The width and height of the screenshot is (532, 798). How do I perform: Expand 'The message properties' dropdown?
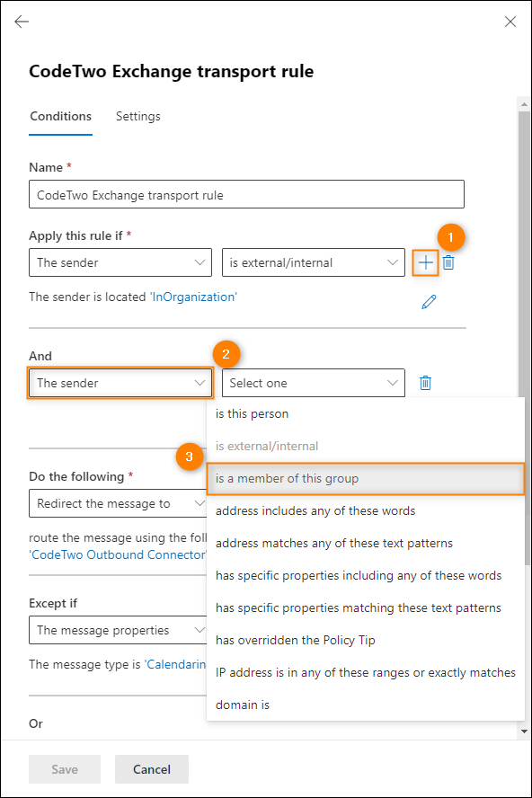pos(118,630)
